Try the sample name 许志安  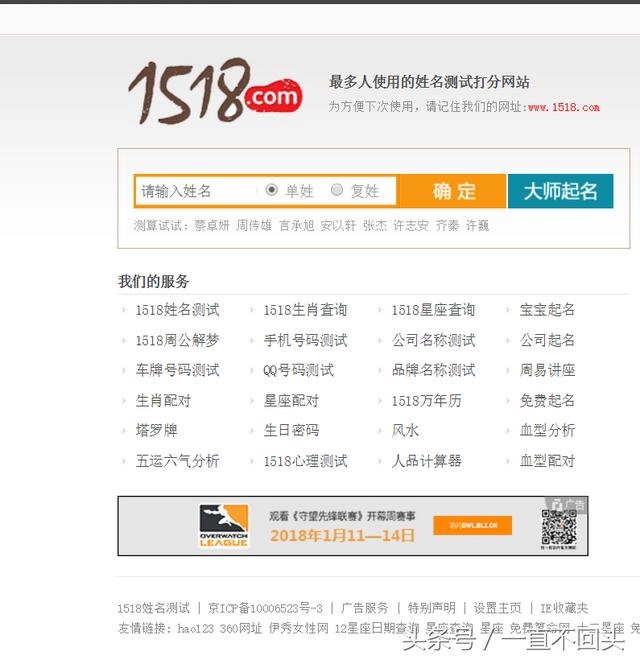point(411,226)
